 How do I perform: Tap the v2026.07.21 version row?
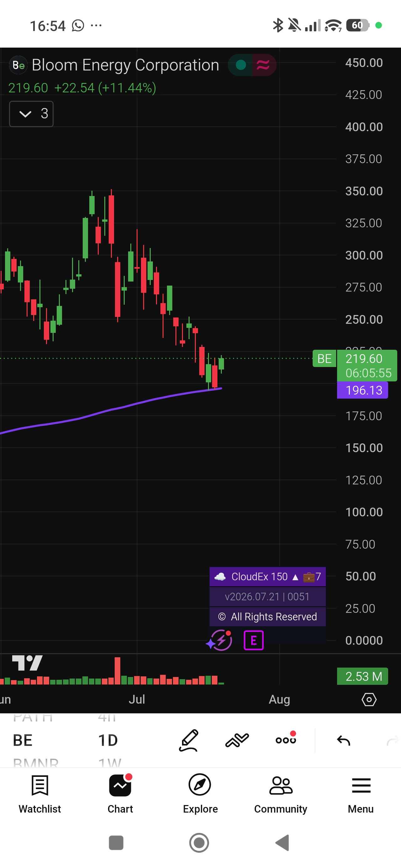coord(268,597)
